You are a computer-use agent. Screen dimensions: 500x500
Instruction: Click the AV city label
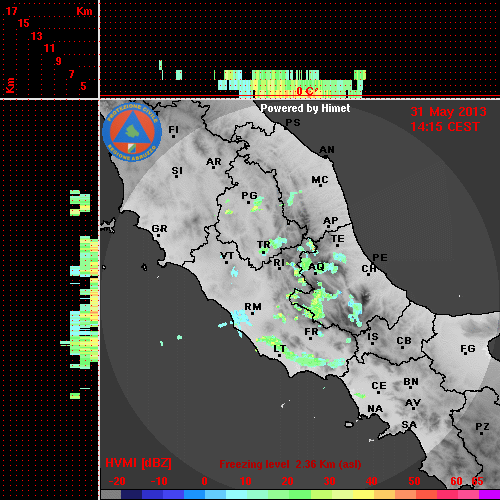point(413,403)
